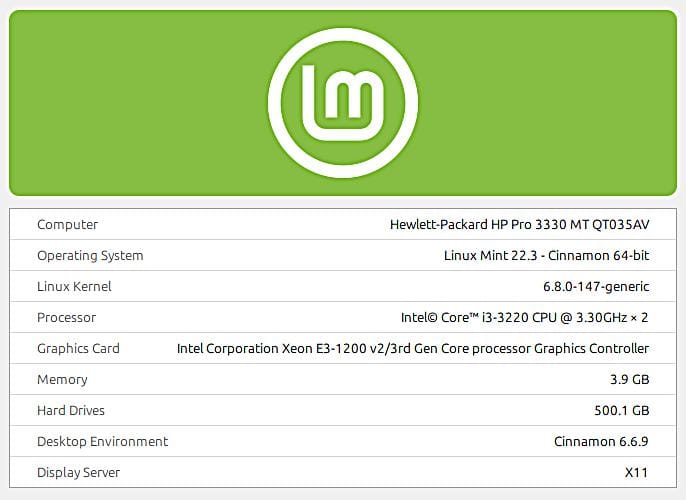686x500 pixels.
Task: Click the Hard Drives label
Action: 71,411
